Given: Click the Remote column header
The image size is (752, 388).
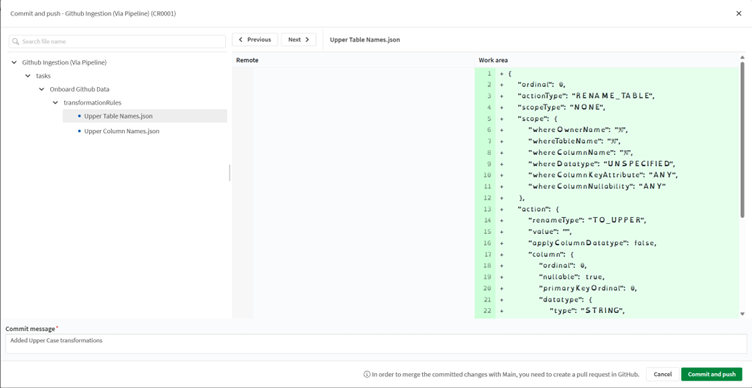Looking at the screenshot, I should click(247, 60).
